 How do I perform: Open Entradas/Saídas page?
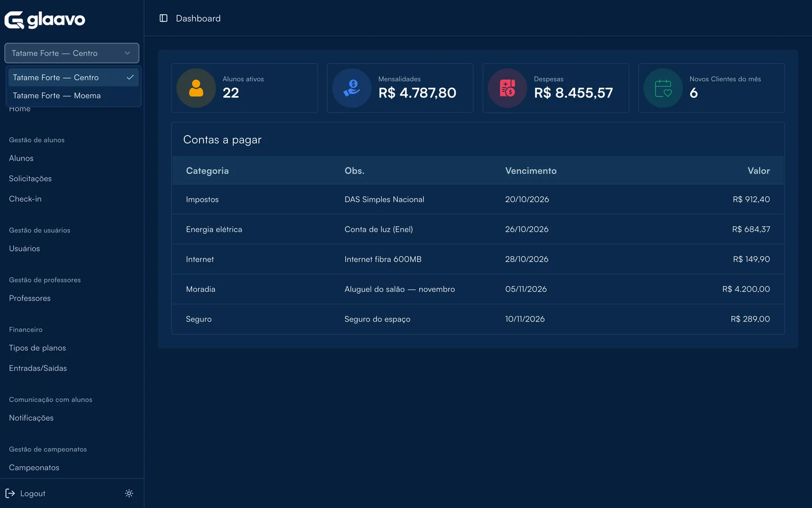pos(38,368)
